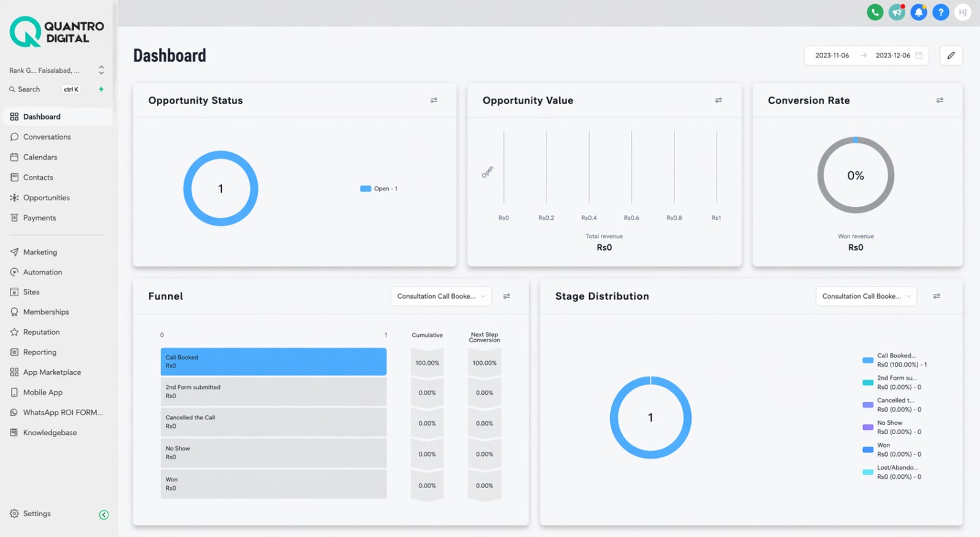Open the Rank G... Faisalabad account switcher
The height and width of the screenshot is (537, 980).
pos(56,70)
